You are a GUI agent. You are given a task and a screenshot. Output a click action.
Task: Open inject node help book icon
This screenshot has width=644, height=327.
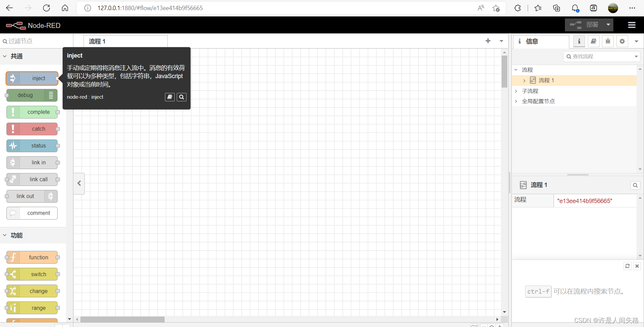point(170,97)
